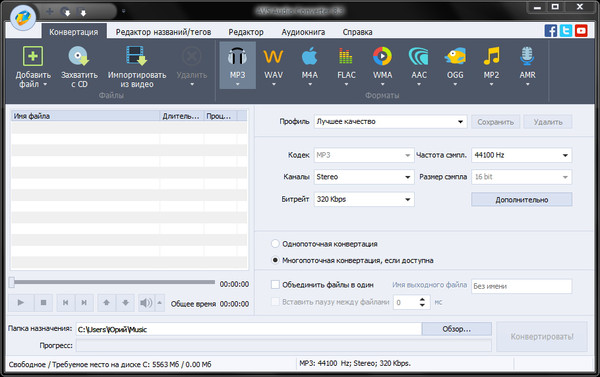Click the Общее время 00:00:00 label

click(x=210, y=304)
